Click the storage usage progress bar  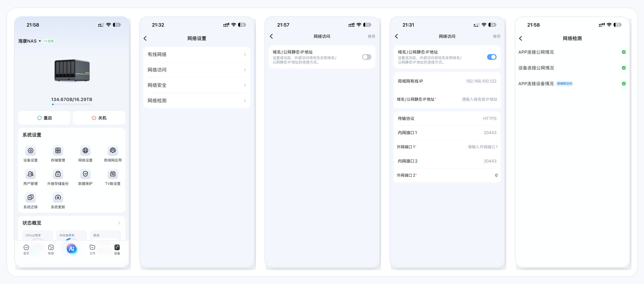pos(72,104)
